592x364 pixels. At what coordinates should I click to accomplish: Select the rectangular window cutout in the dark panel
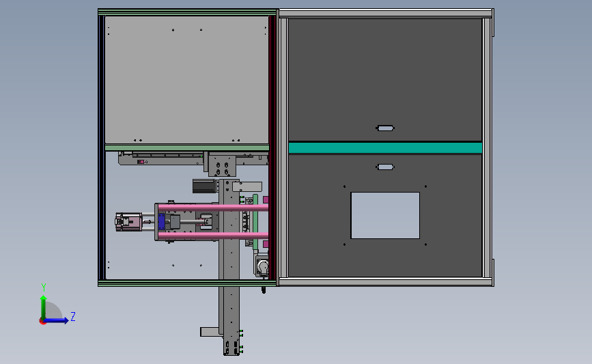click(385, 216)
